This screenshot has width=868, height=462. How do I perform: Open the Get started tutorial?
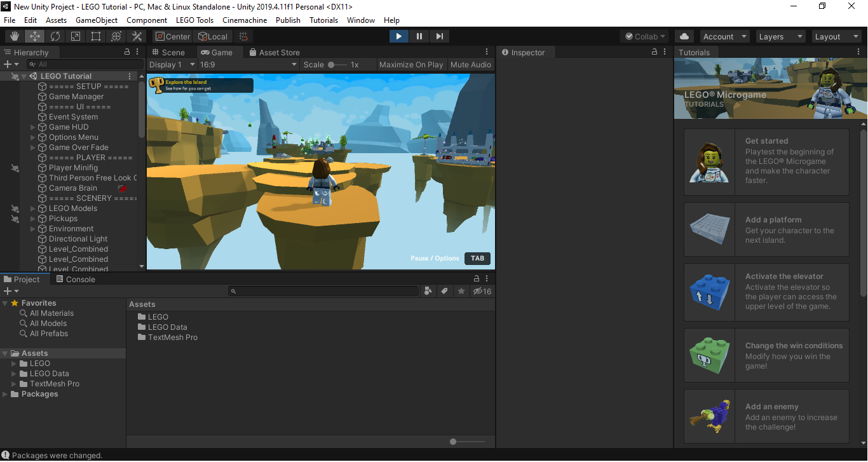pyautogui.click(x=766, y=162)
